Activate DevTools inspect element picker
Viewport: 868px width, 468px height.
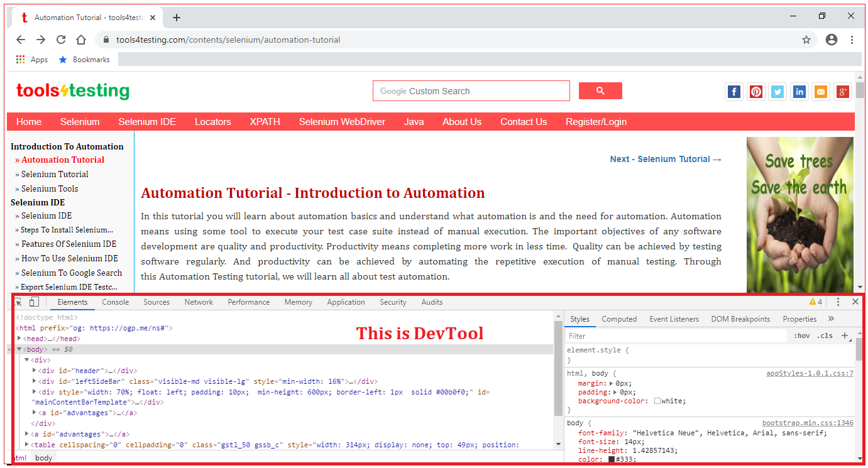coord(19,302)
